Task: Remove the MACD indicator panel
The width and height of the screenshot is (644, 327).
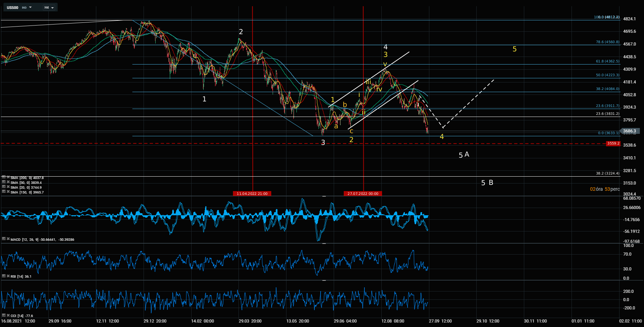Action: [x=8, y=239]
